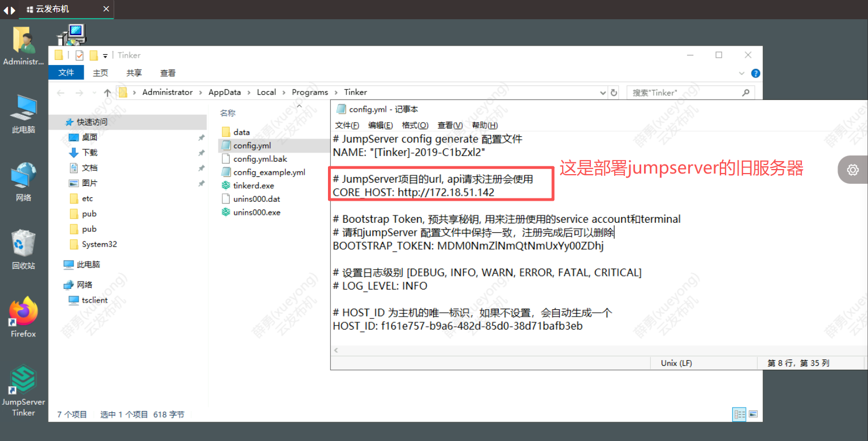Expand dropdown after Programs in breadcrumb
Viewport: 868px width, 441px height.
click(336, 92)
